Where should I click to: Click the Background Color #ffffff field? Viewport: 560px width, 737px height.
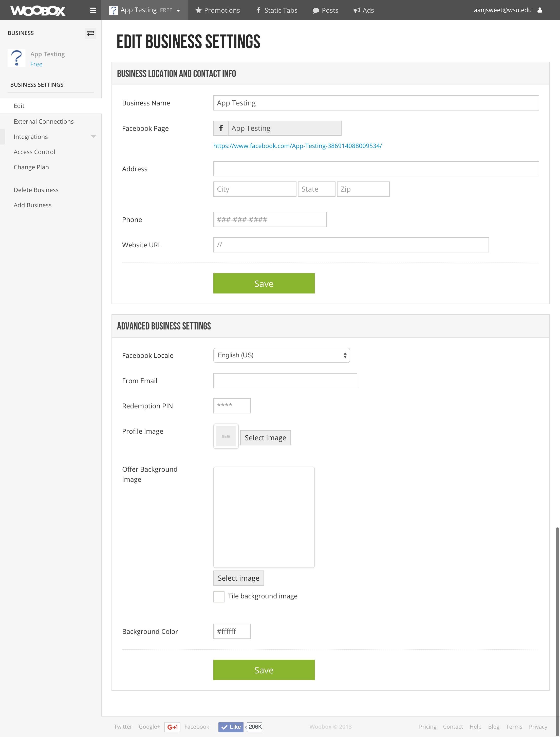click(x=232, y=631)
